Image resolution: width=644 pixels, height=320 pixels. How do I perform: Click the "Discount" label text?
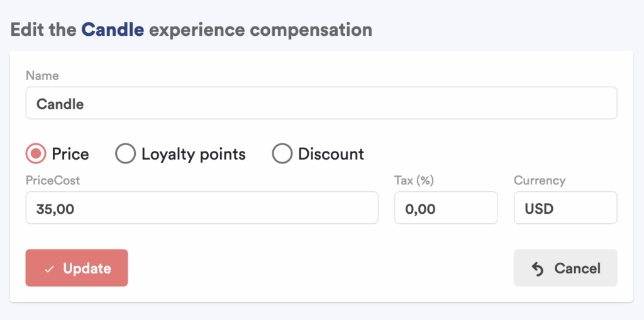pos(331,154)
